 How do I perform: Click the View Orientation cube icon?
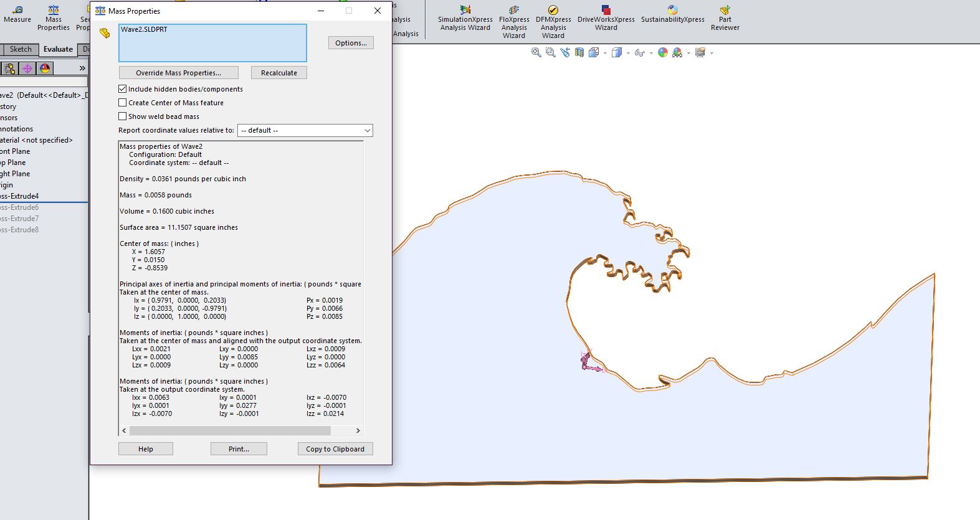[x=594, y=53]
